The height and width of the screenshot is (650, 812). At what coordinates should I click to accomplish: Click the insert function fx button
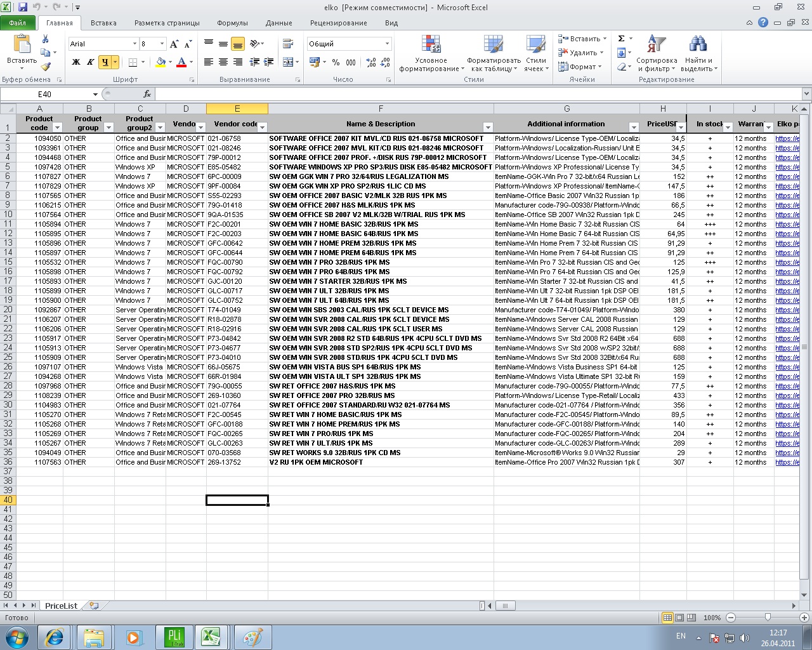[x=147, y=94]
